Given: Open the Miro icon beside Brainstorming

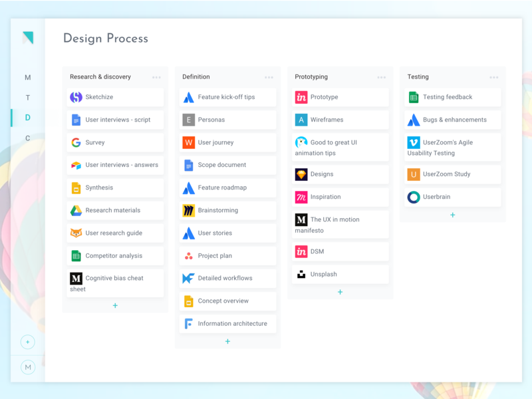Looking at the screenshot, I should pyautogui.click(x=189, y=210).
